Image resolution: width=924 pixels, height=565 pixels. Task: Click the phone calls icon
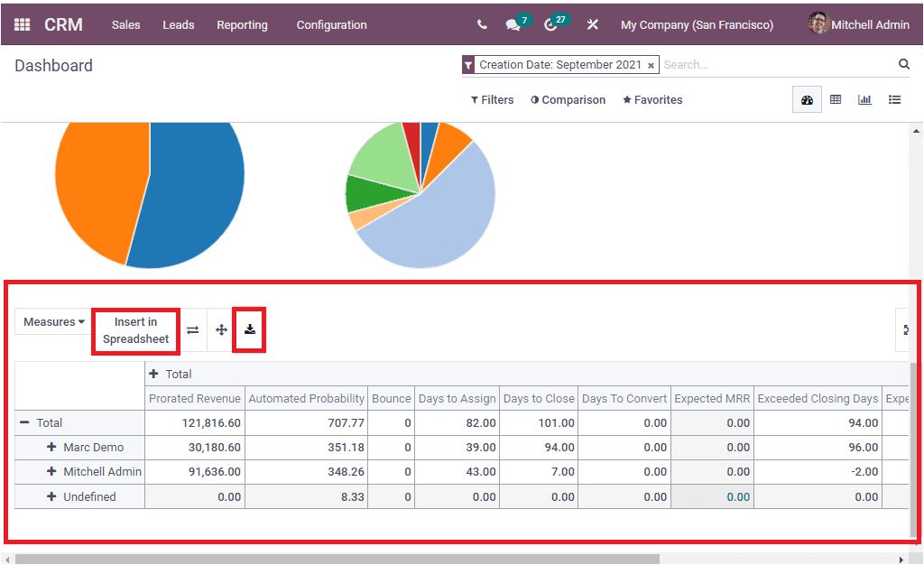(482, 24)
